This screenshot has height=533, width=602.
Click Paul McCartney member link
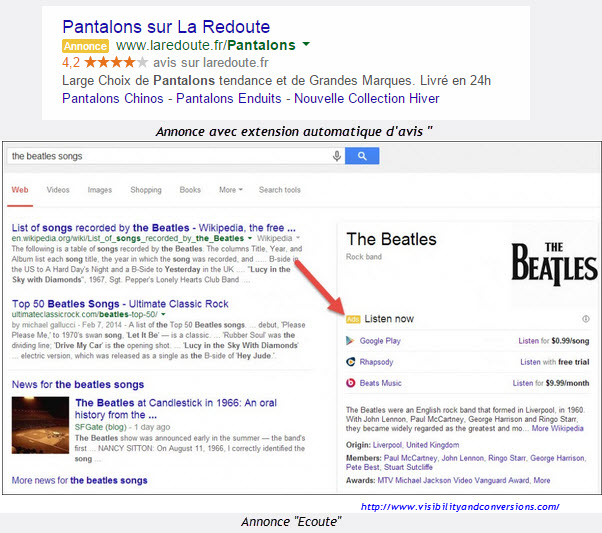pyautogui.click(x=410, y=458)
